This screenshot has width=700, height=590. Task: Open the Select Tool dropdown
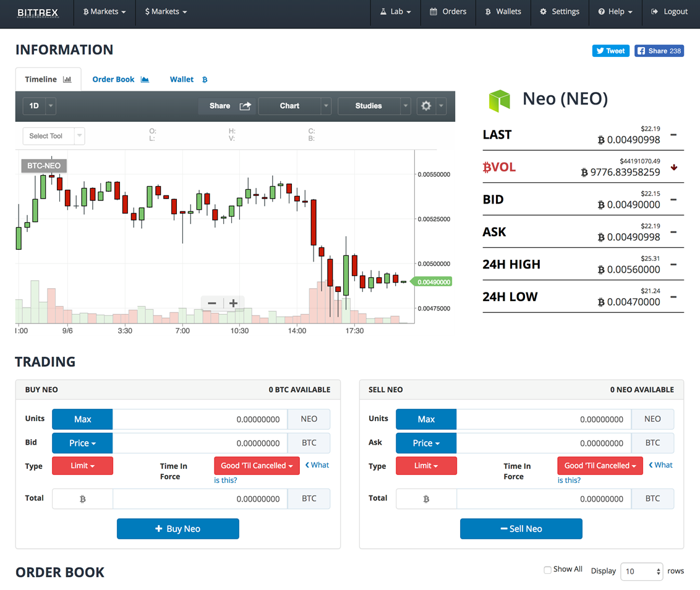point(54,136)
